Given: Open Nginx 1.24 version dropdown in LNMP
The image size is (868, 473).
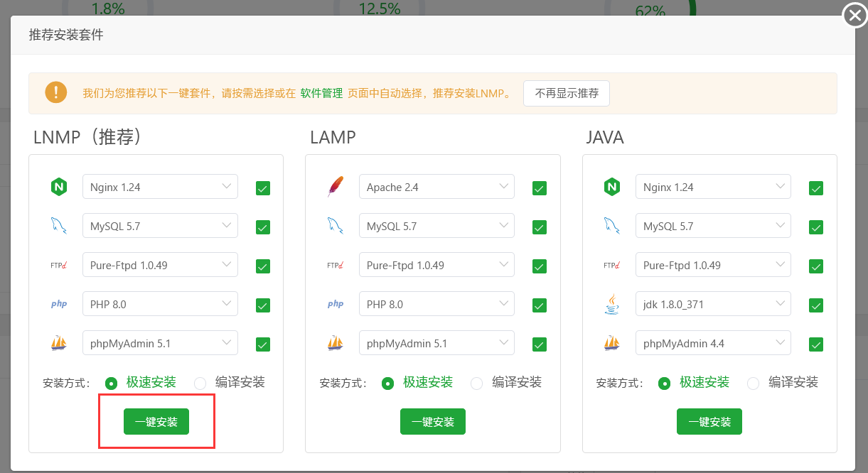Looking at the screenshot, I should click(160, 187).
